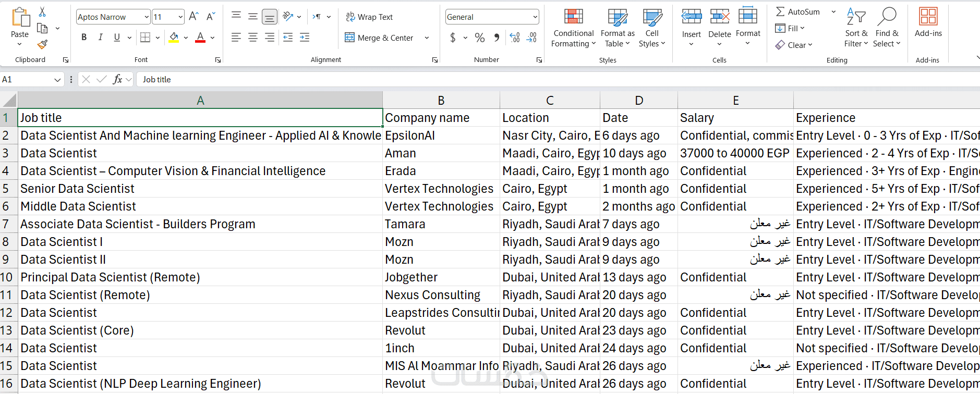This screenshot has height=394, width=980.
Task: Apply the red font color
Action: 200,38
